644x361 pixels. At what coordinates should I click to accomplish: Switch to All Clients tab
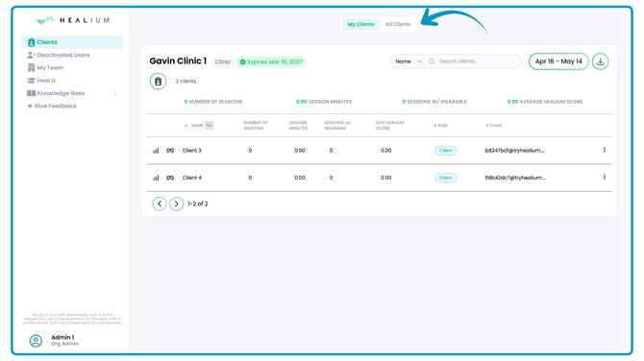pyautogui.click(x=398, y=24)
